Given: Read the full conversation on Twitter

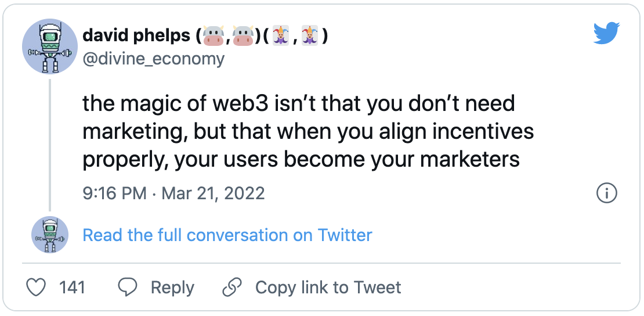Looking at the screenshot, I should click(x=227, y=235).
